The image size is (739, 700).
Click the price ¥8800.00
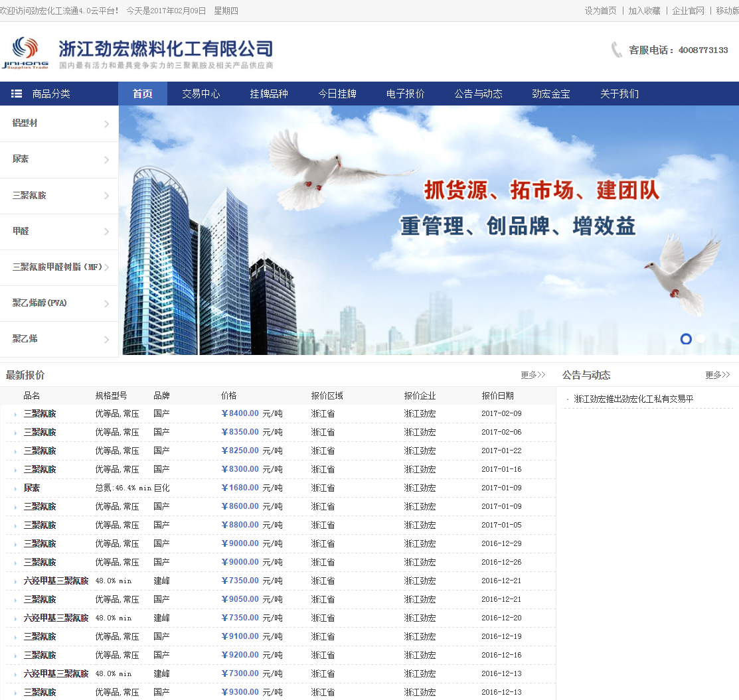(240, 525)
